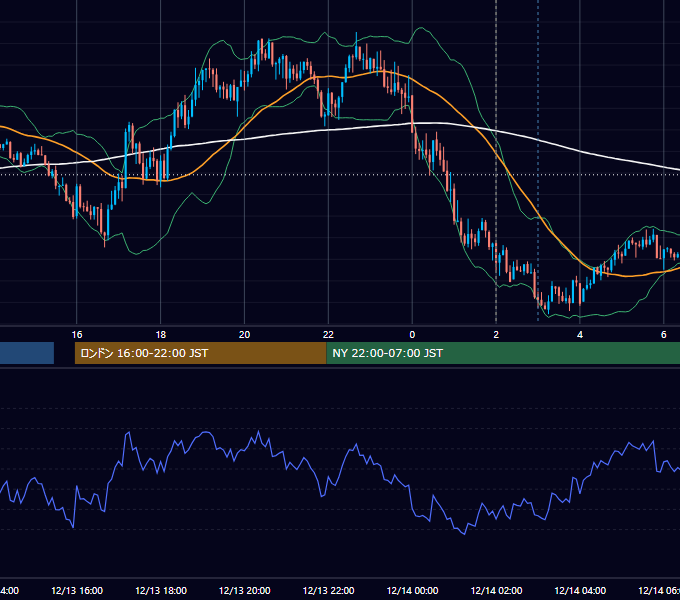The height and width of the screenshot is (600, 680).
Task: Click the 0 hour label on price chart axis
Action: click(x=412, y=335)
